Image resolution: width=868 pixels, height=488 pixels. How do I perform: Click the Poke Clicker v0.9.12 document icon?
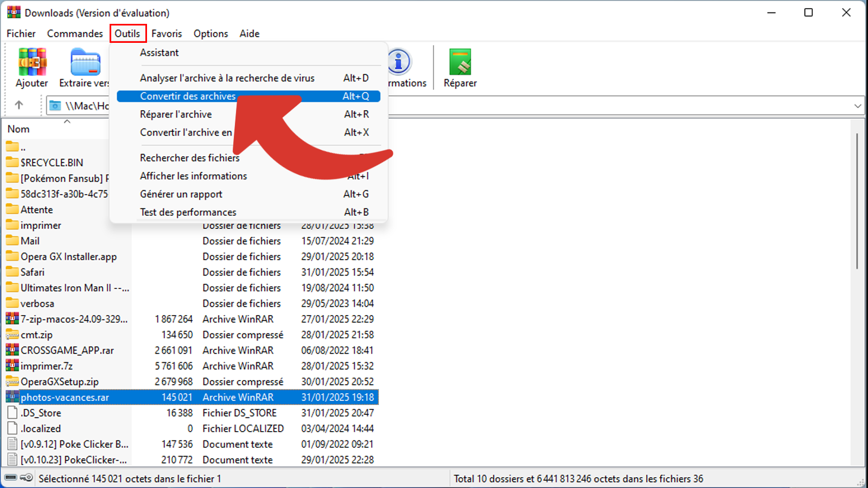click(12, 444)
